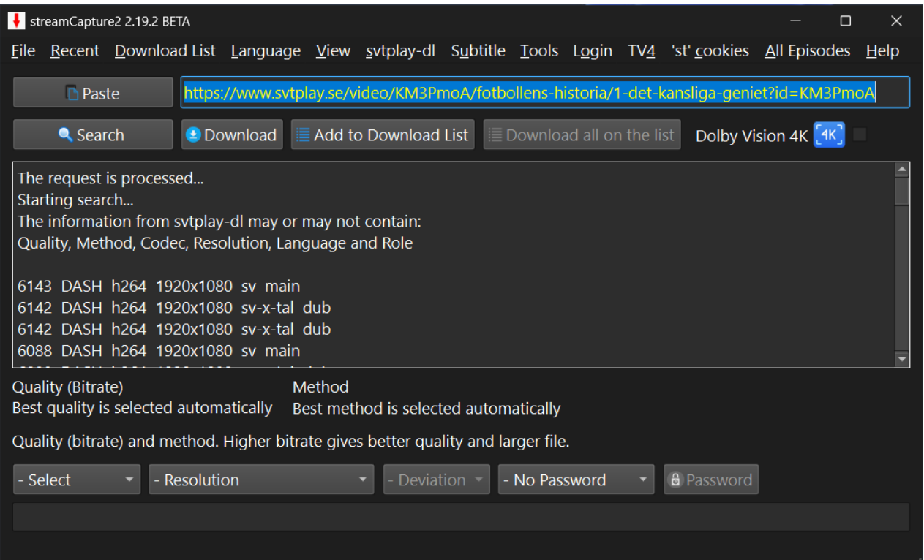The image size is (924, 560).
Task: Open the All Episodes menu
Action: [x=807, y=51]
